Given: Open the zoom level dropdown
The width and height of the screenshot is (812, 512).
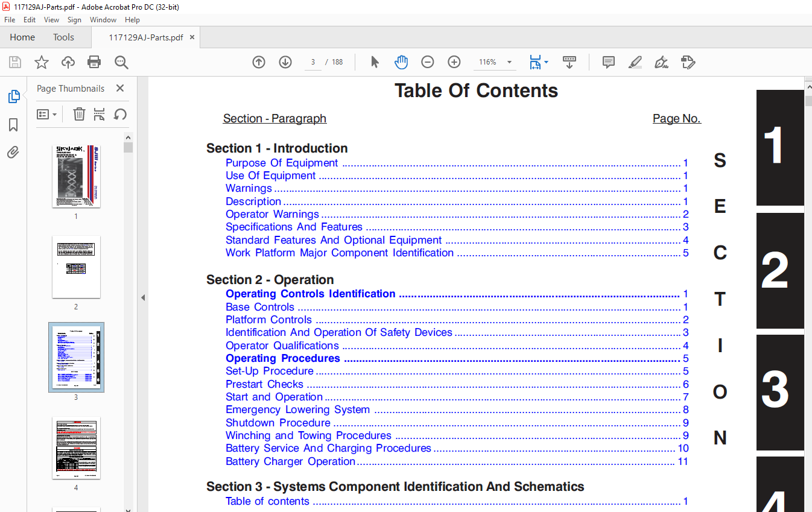Looking at the screenshot, I should pyautogui.click(x=509, y=62).
